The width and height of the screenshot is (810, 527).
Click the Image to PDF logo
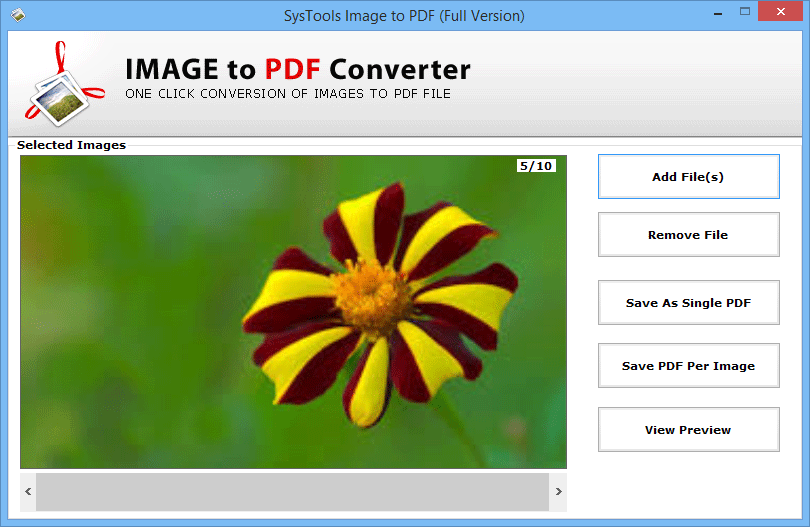click(x=64, y=84)
